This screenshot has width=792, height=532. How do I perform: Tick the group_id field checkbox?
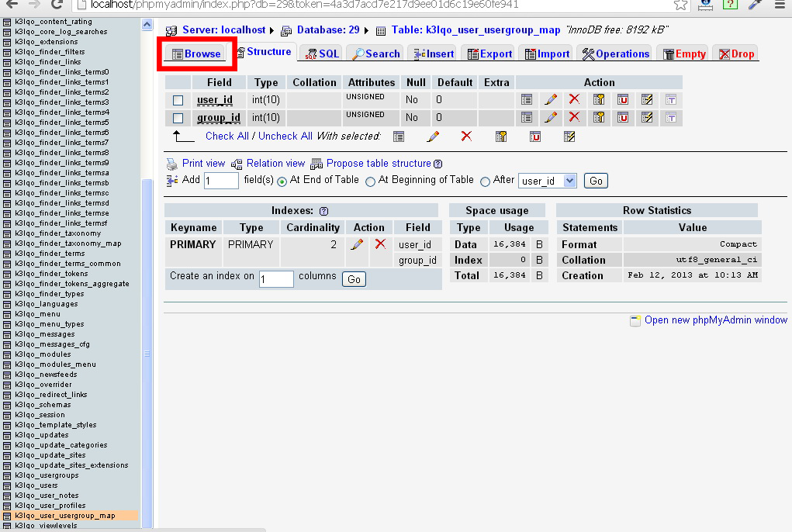coord(178,118)
